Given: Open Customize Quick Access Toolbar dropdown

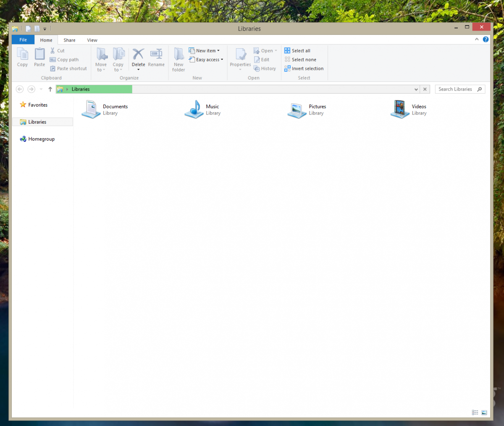Looking at the screenshot, I should point(45,29).
